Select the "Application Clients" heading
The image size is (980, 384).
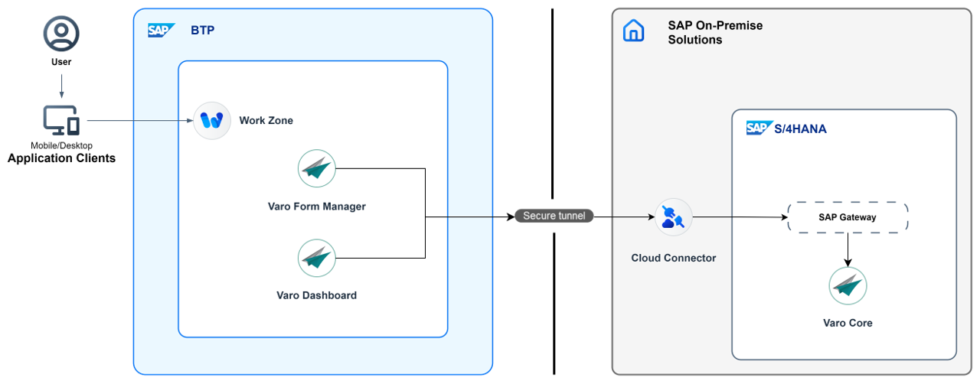(x=61, y=158)
